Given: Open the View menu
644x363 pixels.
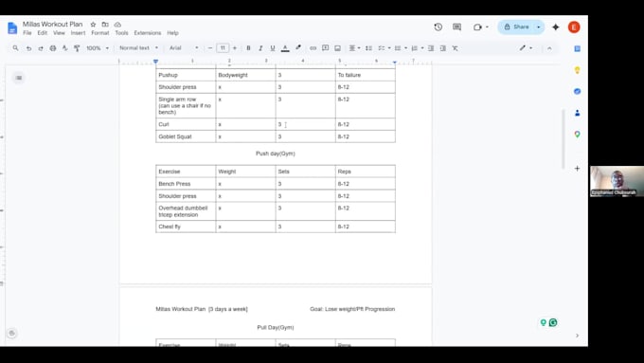Looking at the screenshot, I should (59, 33).
